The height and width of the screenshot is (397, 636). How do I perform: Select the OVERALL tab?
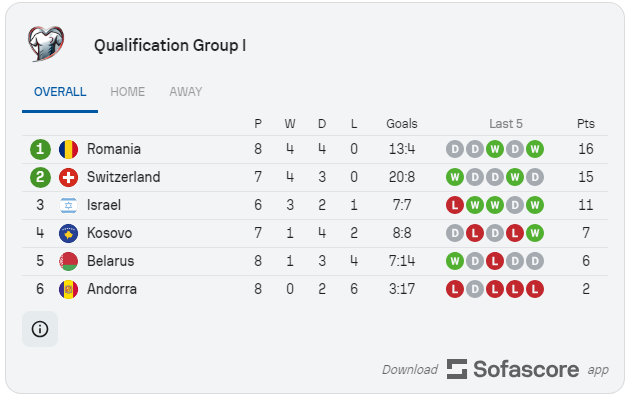pos(60,92)
